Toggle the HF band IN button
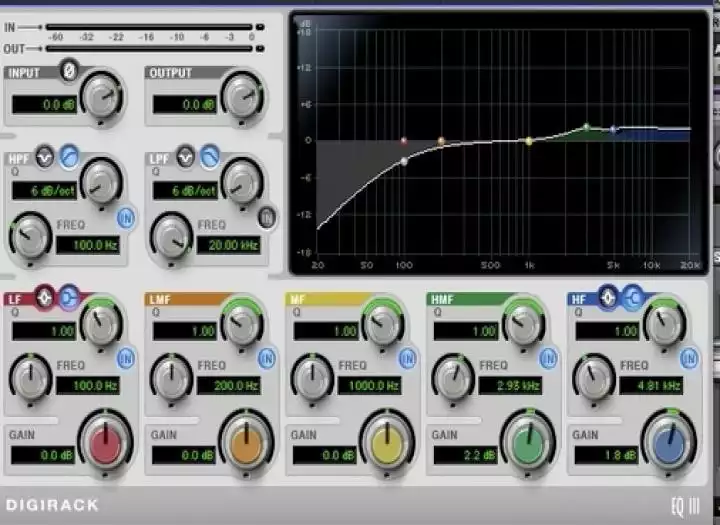720x525 pixels. point(689,358)
